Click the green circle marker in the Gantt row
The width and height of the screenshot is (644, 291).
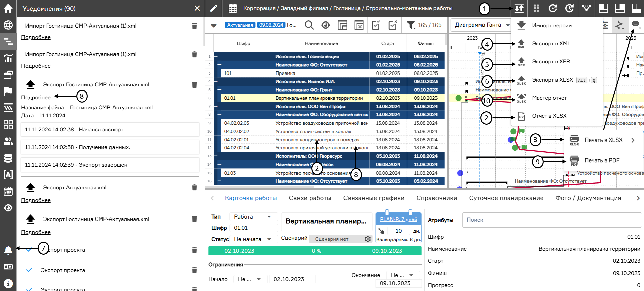pos(458,98)
